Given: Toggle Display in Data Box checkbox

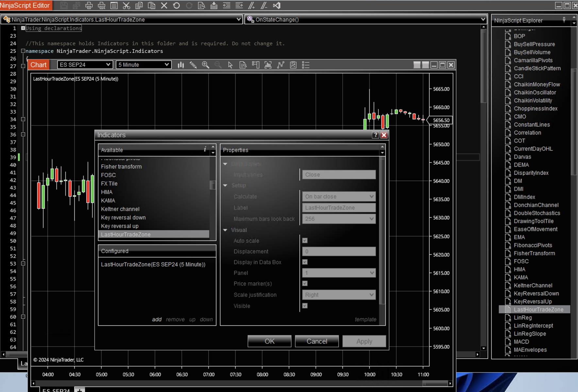Looking at the screenshot, I should [x=305, y=262].
